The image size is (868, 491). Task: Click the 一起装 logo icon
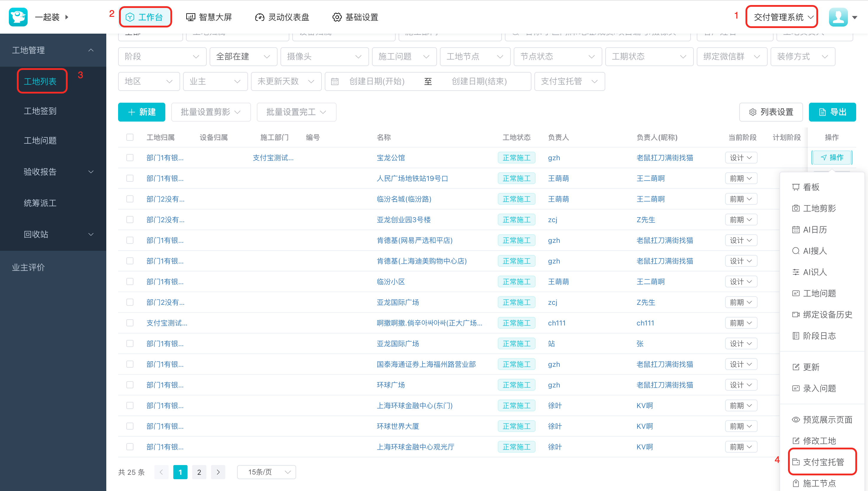(18, 17)
